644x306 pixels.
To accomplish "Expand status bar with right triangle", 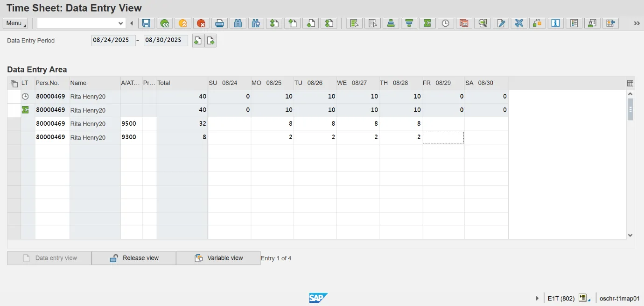I will coord(537,298).
